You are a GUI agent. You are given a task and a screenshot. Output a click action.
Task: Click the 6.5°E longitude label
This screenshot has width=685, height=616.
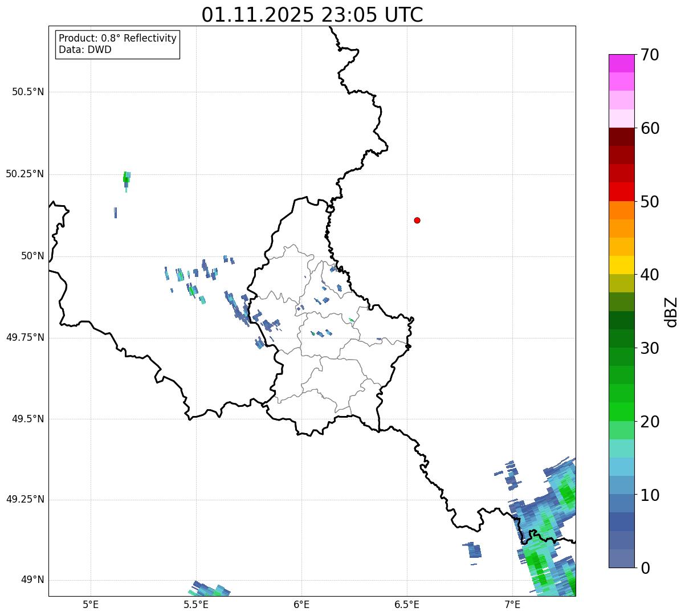coord(407,604)
